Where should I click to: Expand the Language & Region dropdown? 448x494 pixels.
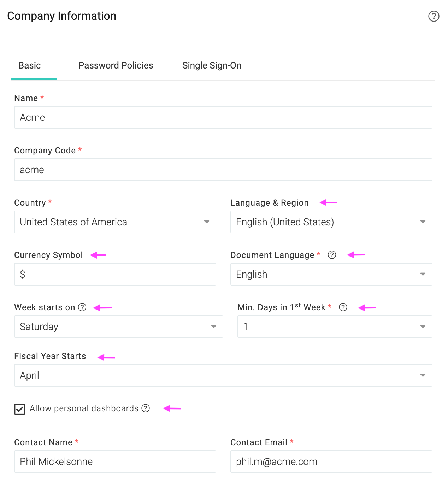click(331, 222)
